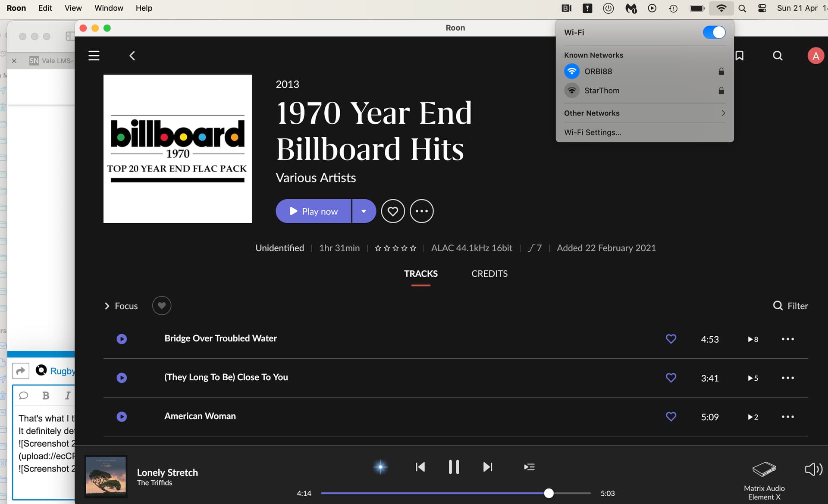This screenshot has height=504, width=828.
Task: Open the Edit menu
Action: click(x=45, y=8)
